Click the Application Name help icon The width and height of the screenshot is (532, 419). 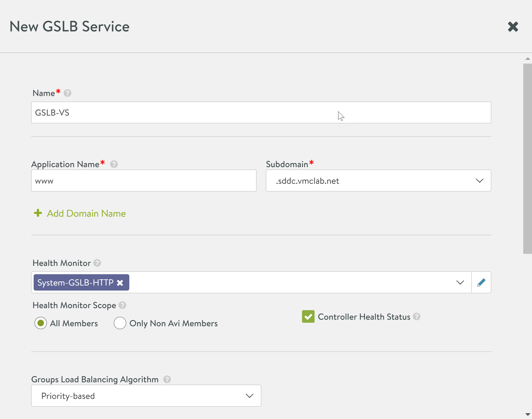click(114, 164)
